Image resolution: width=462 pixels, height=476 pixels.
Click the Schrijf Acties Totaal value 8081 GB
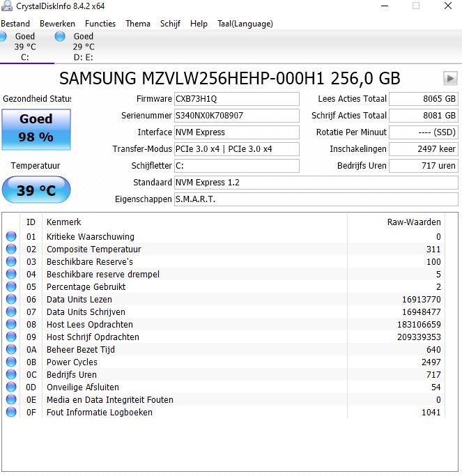tap(424, 116)
